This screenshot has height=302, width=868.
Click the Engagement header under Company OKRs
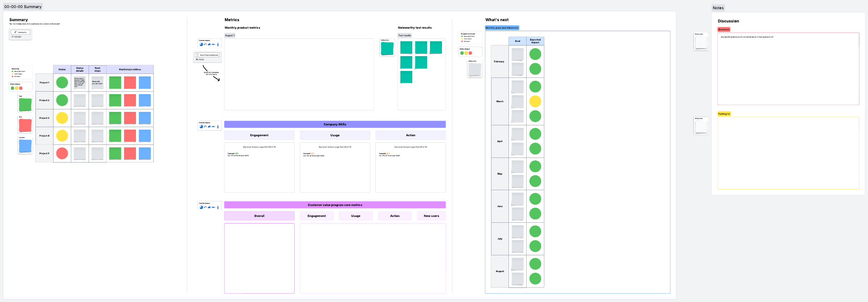click(259, 135)
